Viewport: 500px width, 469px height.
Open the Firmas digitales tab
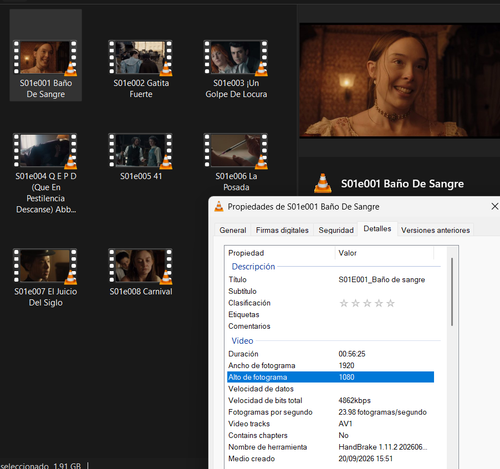(x=282, y=230)
